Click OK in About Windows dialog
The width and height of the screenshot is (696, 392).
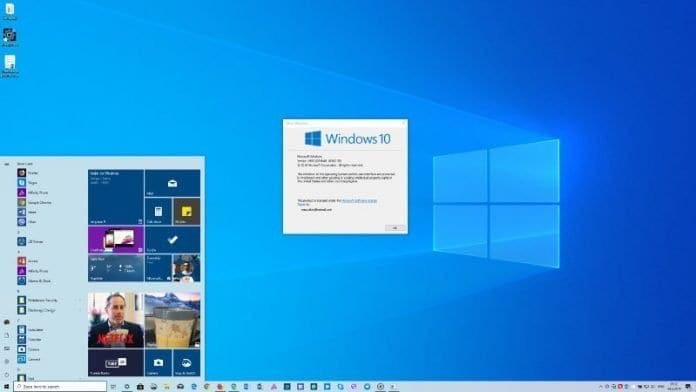395,228
